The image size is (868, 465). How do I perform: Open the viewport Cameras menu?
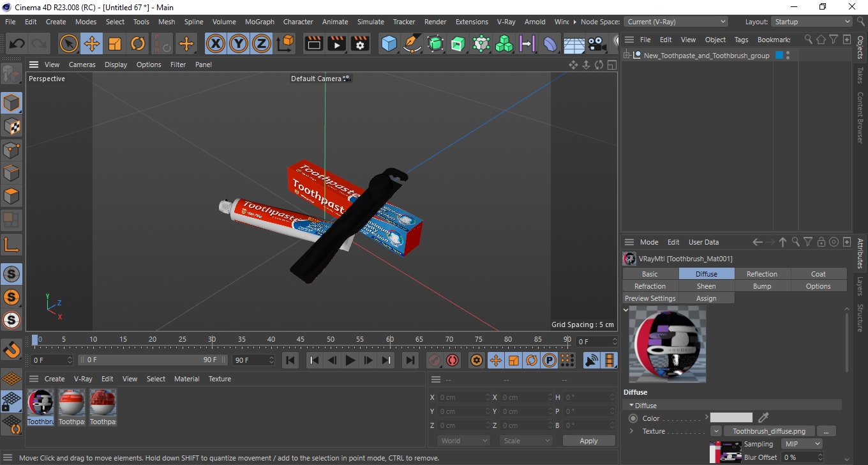pos(82,65)
